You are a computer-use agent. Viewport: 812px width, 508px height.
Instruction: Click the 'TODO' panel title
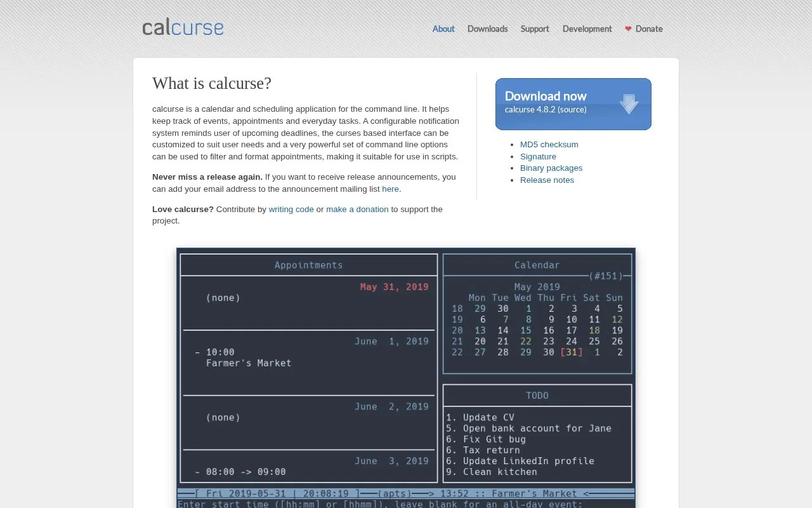click(537, 396)
